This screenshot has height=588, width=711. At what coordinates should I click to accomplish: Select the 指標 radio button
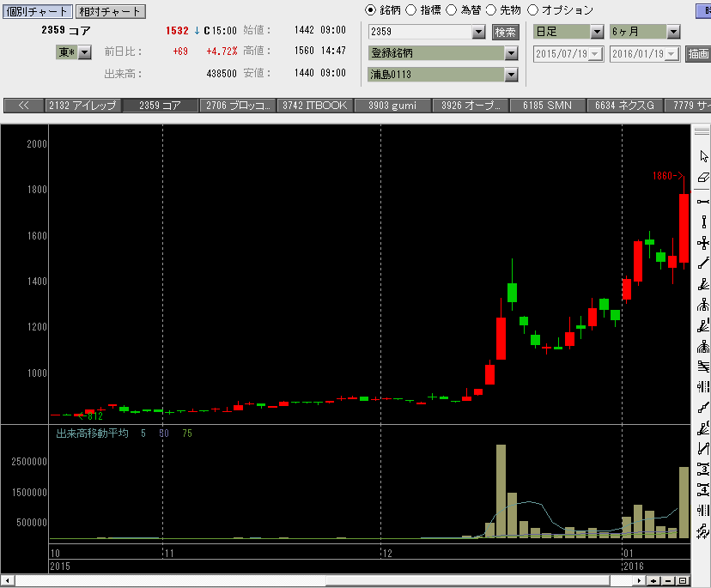(x=410, y=10)
